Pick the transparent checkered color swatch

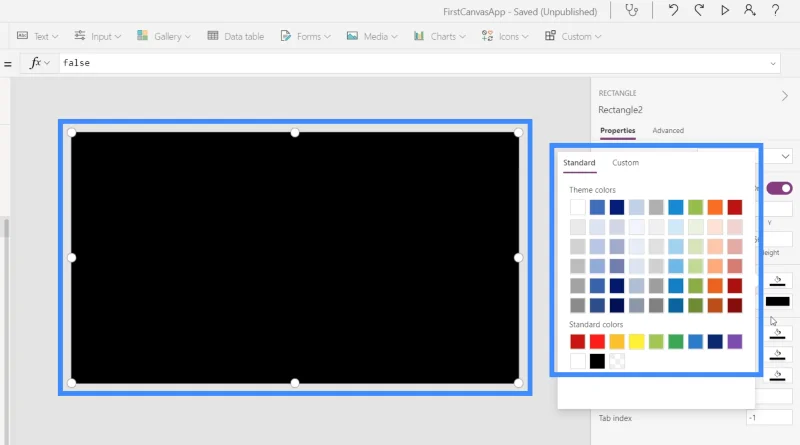[x=617, y=361]
